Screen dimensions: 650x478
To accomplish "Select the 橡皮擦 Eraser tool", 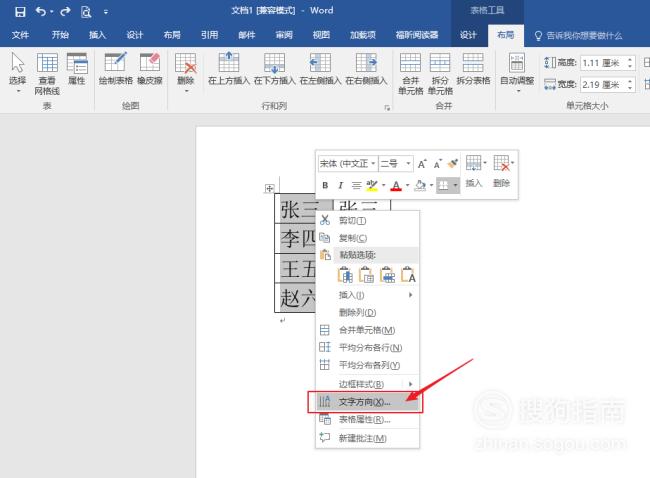I will (150, 69).
